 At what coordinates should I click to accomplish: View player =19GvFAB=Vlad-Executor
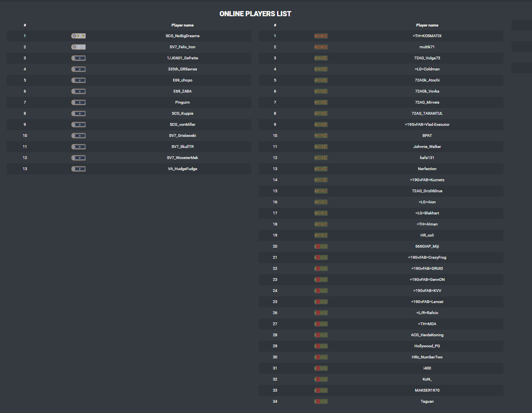pos(427,125)
